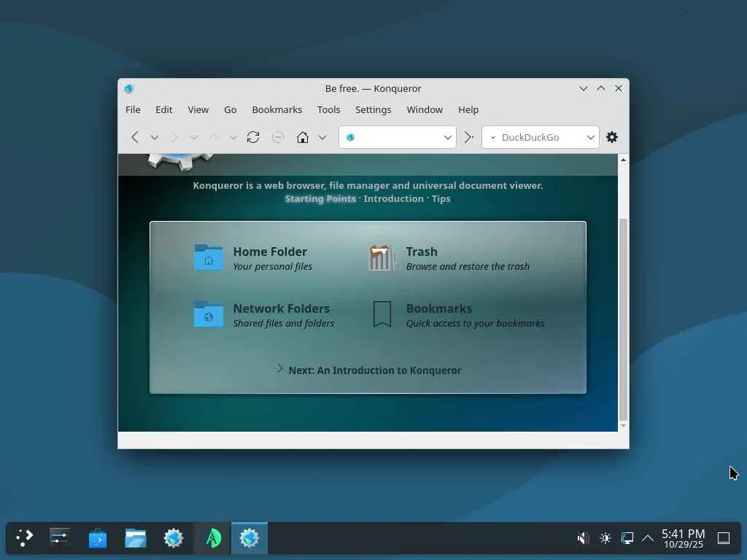Click the network tray icon

627,538
